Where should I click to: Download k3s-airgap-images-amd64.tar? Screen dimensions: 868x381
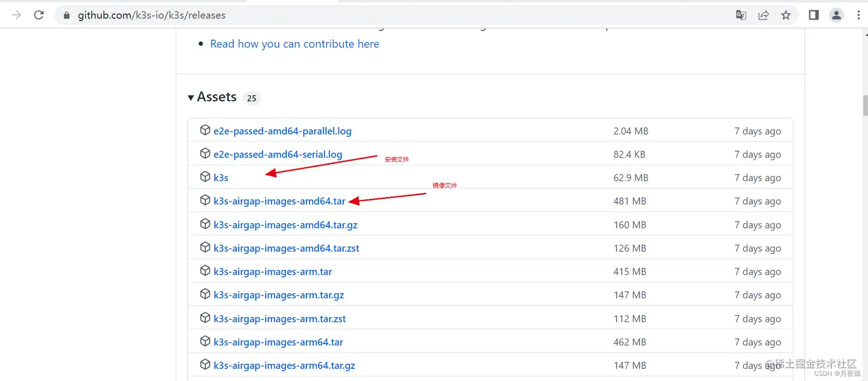(280, 201)
